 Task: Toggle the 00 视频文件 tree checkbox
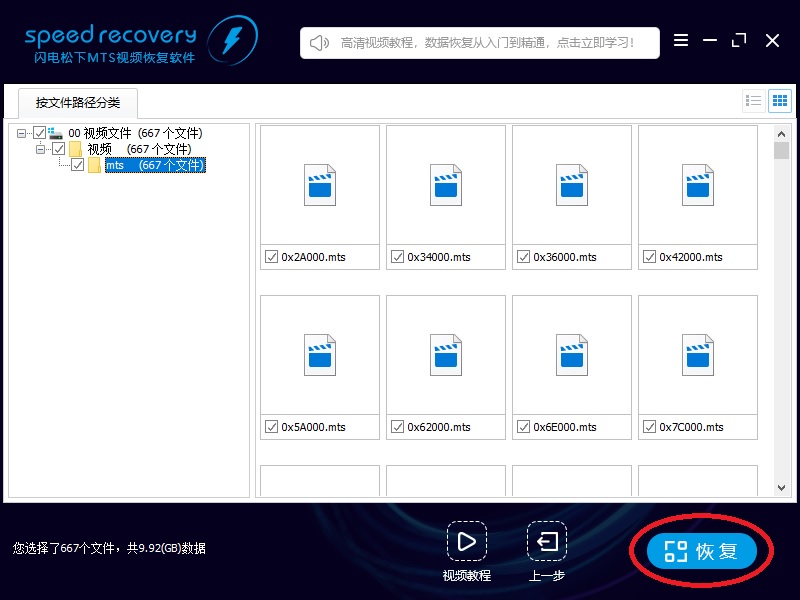point(39,133)
